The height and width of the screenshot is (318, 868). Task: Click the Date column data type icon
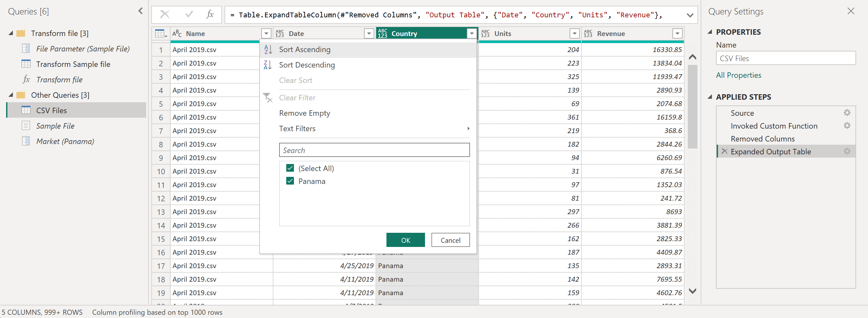[x=279, y=33]
